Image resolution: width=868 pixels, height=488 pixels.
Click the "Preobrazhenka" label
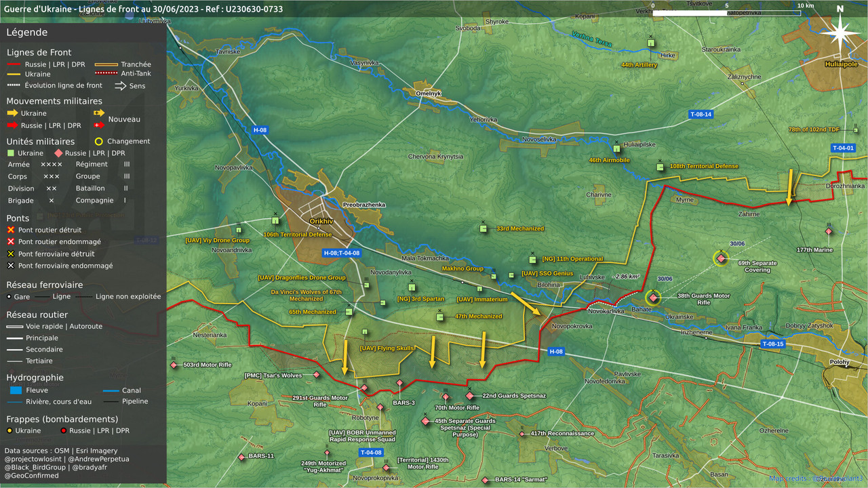[x=364, y=205]
